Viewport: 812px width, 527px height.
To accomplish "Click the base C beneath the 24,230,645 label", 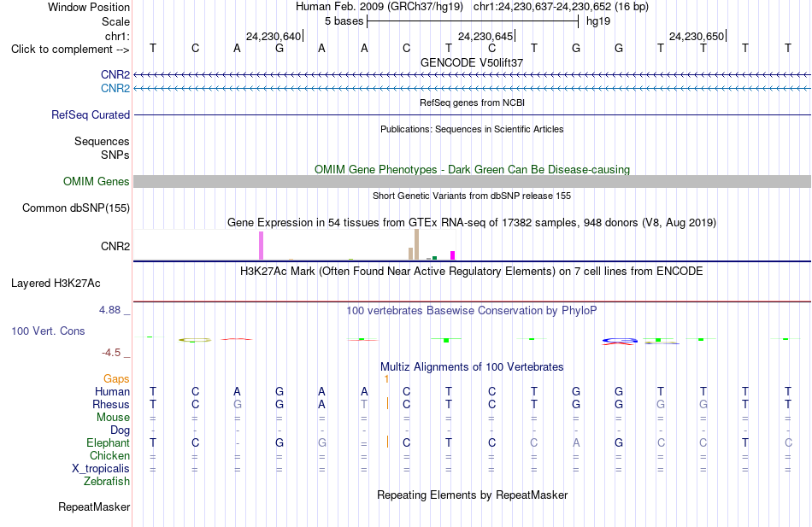I will click(491, 49).
